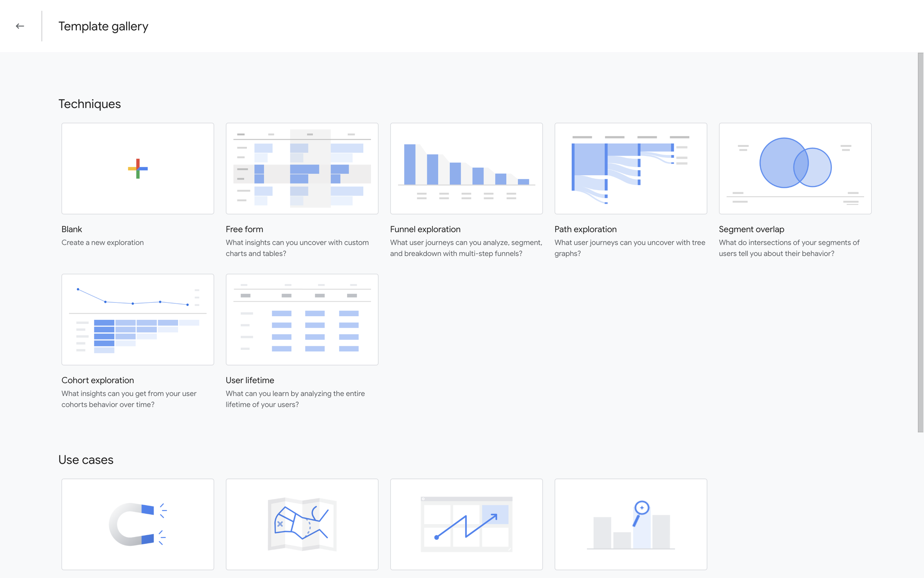The height and width of the screenshot is (578, 924).
Task: Select the Free form template thumbnail
Action: click(302, 168)
